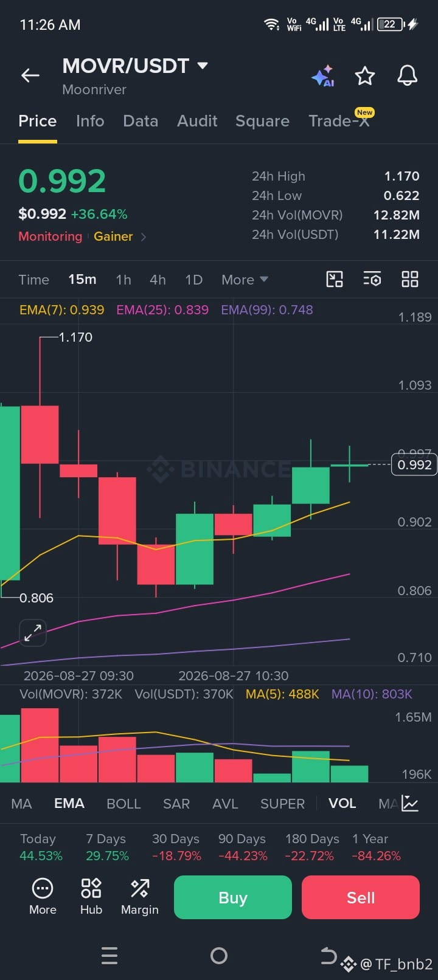This screenshot has width=438, height=980.
Task: Tap Android back navigation icon
Action: pos(328,956)
